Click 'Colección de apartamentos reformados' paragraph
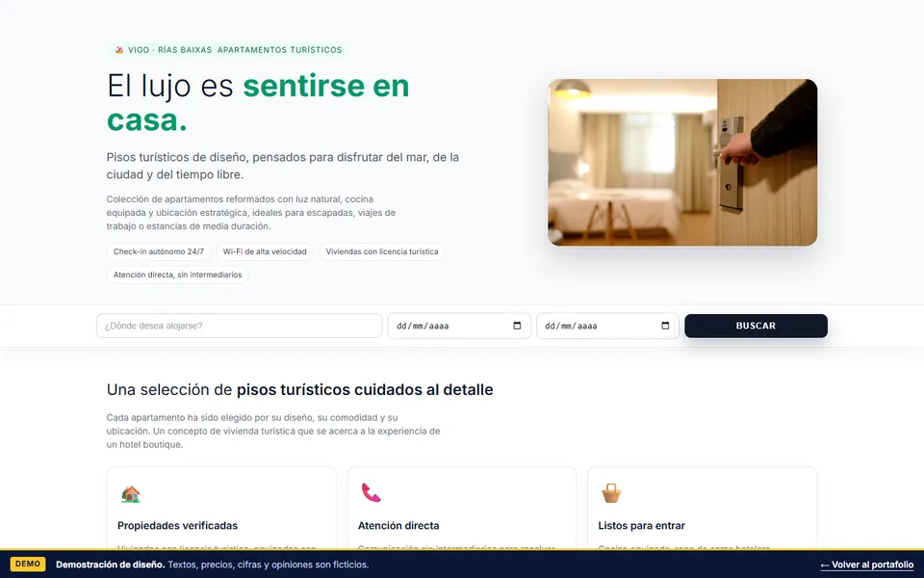 tap(251, 212)
